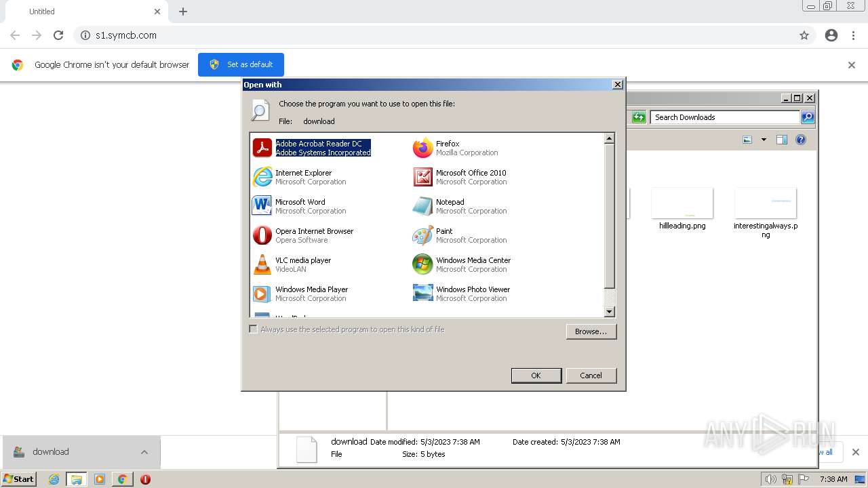Go back with Chrome's back arrow

coord(15,35)
